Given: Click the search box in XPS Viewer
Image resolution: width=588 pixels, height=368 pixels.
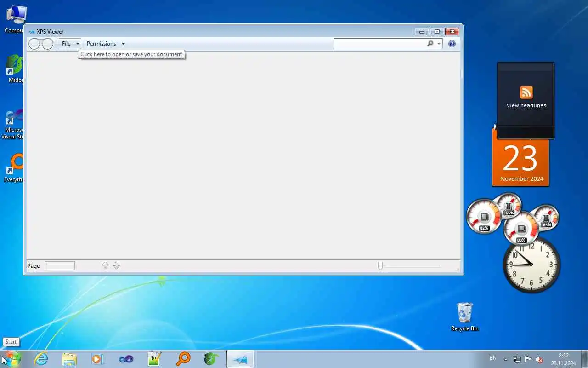Looking at the screenshot, I should click(379, 44).
